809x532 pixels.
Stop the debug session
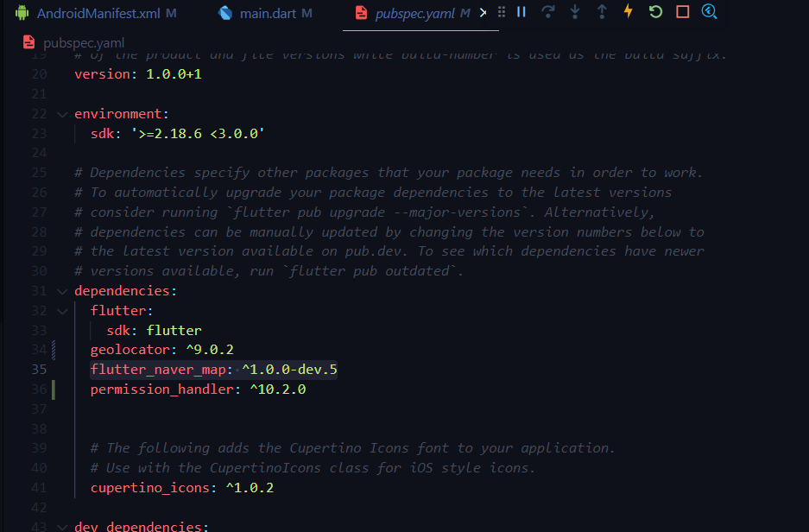coord(683,12)
